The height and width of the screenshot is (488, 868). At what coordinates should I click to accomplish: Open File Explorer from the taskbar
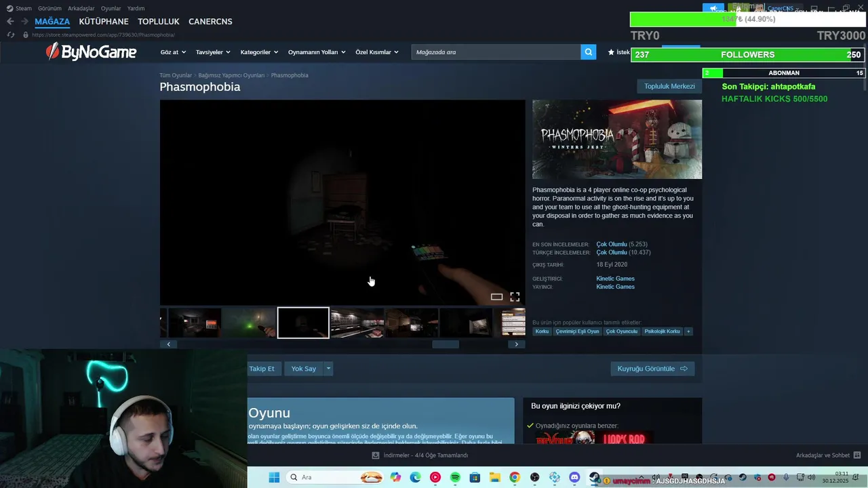click(x=495, y=477)
